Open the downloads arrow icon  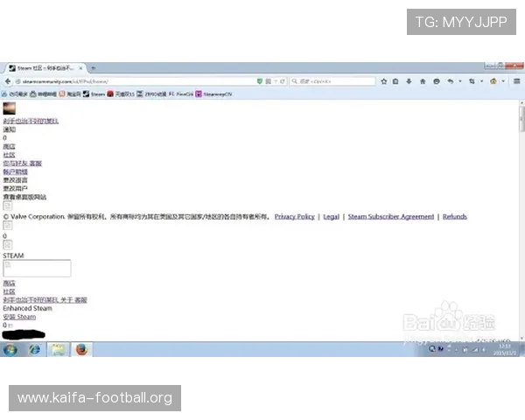pyautogui.click(x=409, y=81)
